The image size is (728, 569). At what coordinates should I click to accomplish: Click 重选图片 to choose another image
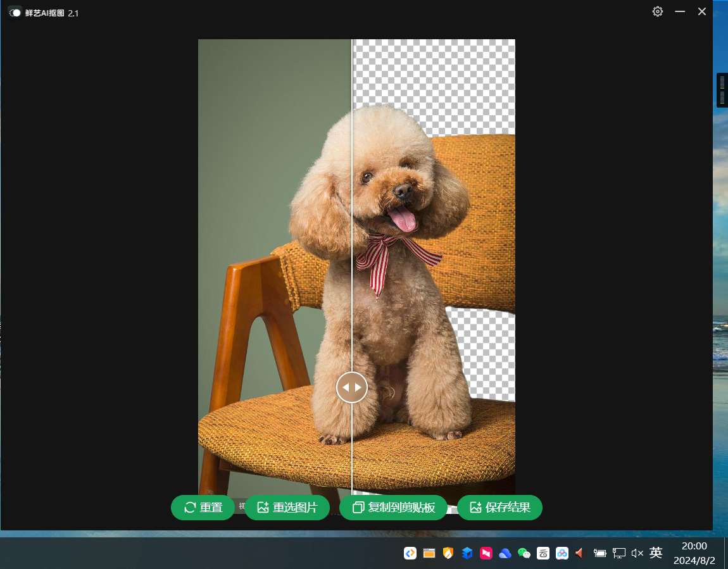pyautogui.click(x=287, y=508)
